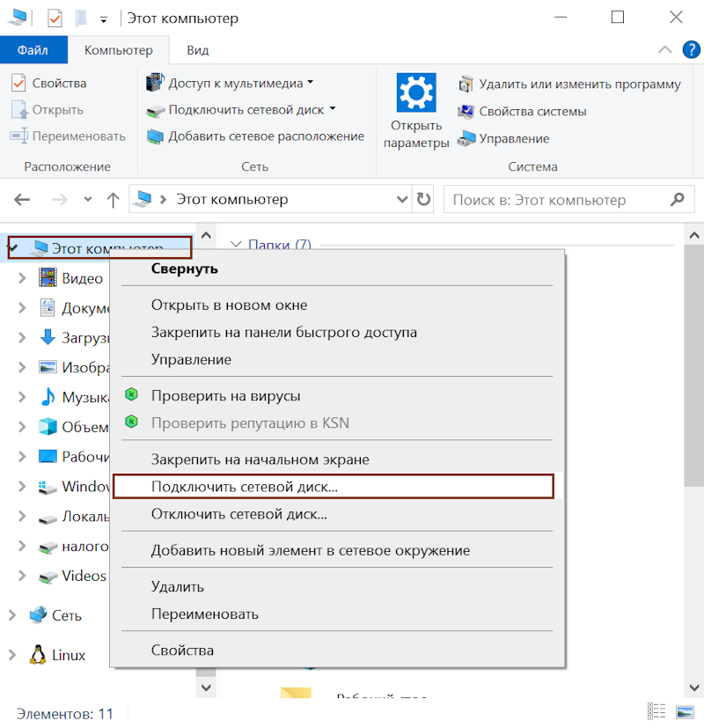This screenshot has width=704, height=728.
Task: Collapse the ribbon using the chevron
Action: pos(666,50)
